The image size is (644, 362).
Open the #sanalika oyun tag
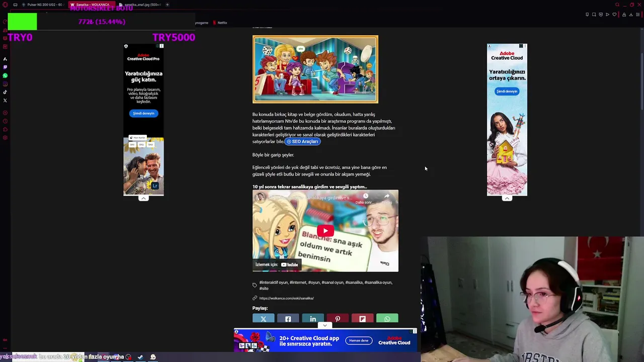[378, 283]
